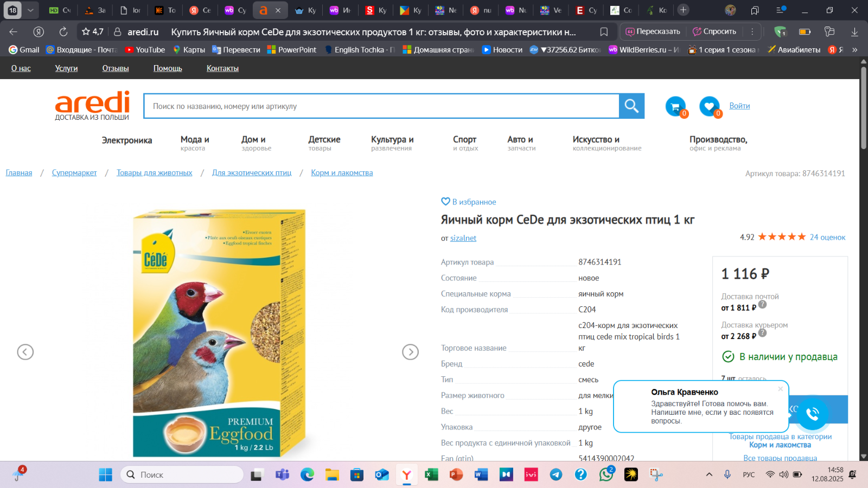Viewport: 868px width, 488px height.
Task: Show hidden system tray icons chevron
Action: coord(709,474)
